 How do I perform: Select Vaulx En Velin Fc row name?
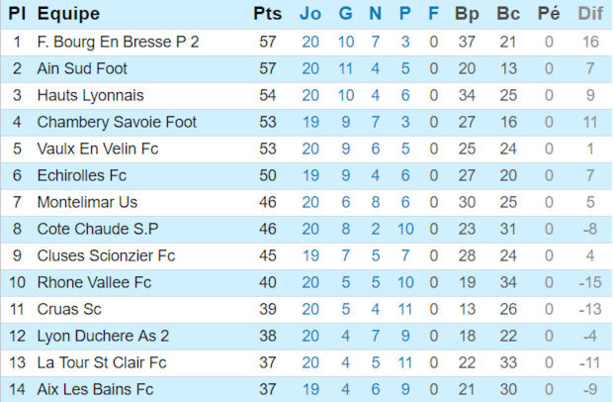(98, 149)
